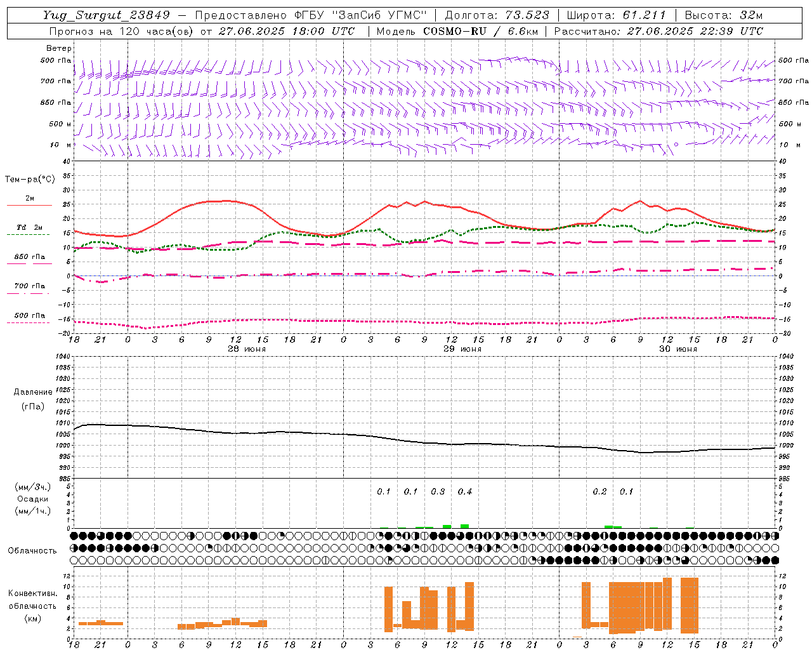The image size is (812, 650).
Task: Click the (мм/1ч.) precipitation unit label
Action: pos(33,511)
